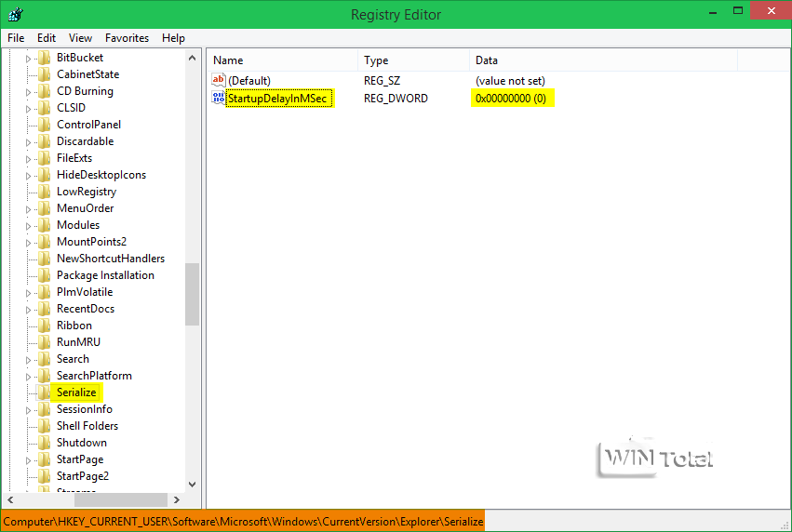Select the Search key
This screenshot has height=532, width=792.
(x=73, y=359)
